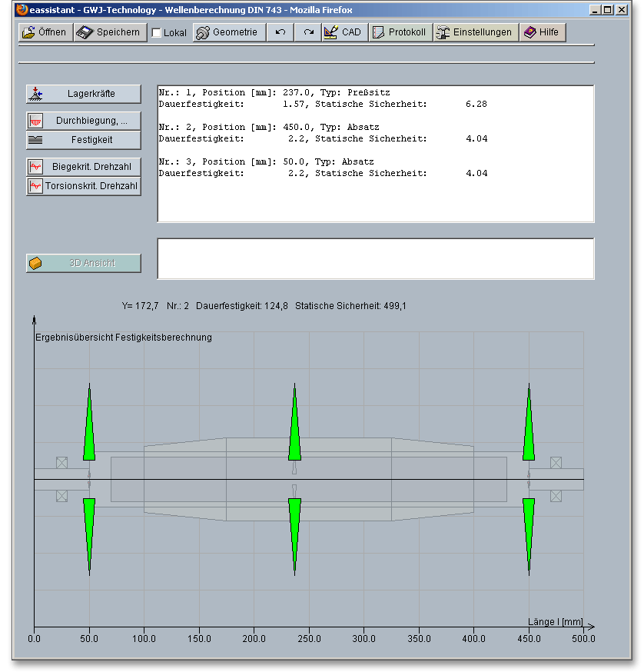This screenshot has height=672, width=644.
Task: Click the redo arrow icon
Action: coord(308,32)
